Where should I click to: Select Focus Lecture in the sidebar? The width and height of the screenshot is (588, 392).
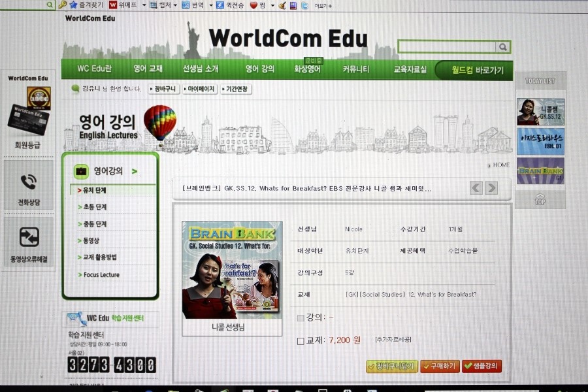(x=101, y=274)
